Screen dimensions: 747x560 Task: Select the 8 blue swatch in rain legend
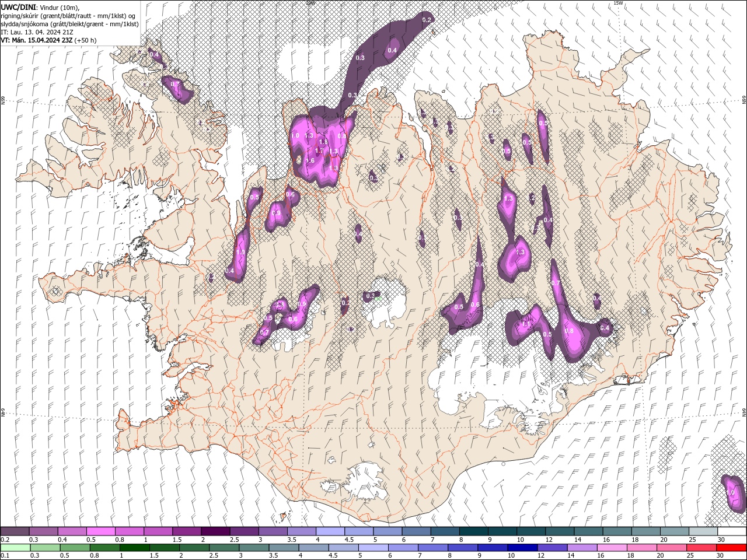pos(463,548)
